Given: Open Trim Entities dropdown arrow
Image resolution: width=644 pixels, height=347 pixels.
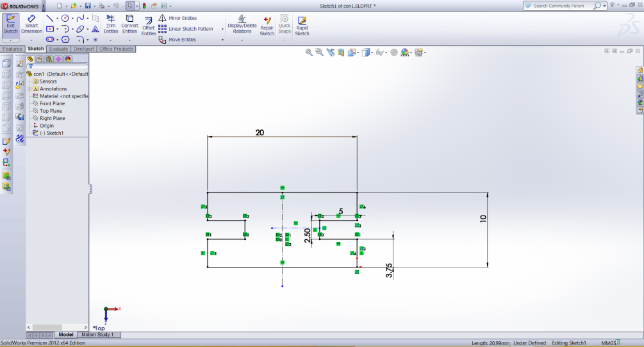Looking at the screenshot, I should pyautogui.click(x=110, y=40).
